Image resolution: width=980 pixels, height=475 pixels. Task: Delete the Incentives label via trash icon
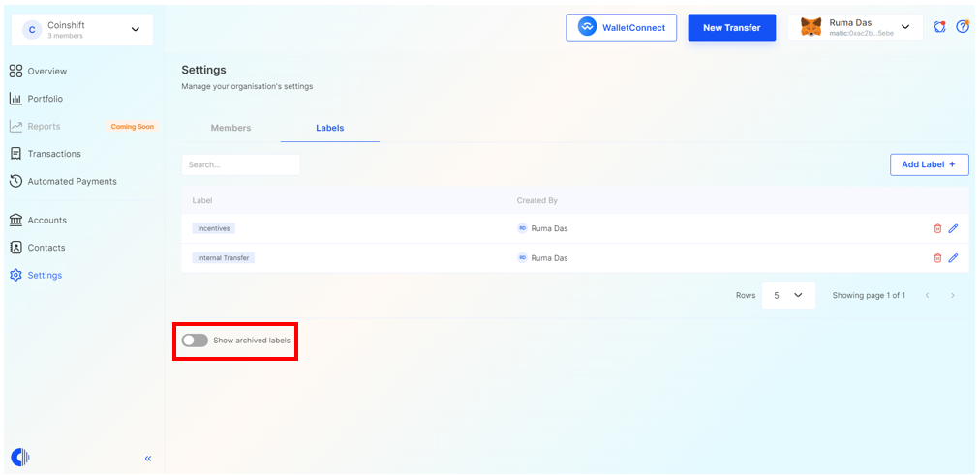tap(936, 228)
